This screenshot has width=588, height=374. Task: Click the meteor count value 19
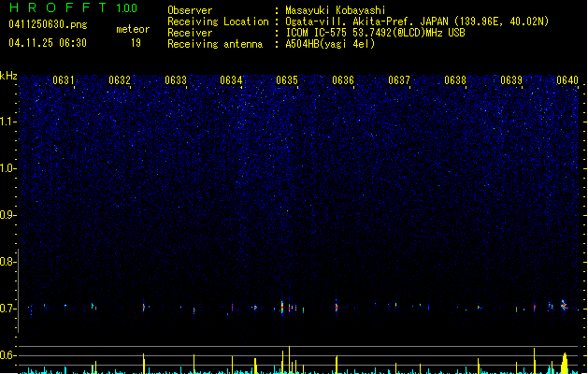[136, 43]
